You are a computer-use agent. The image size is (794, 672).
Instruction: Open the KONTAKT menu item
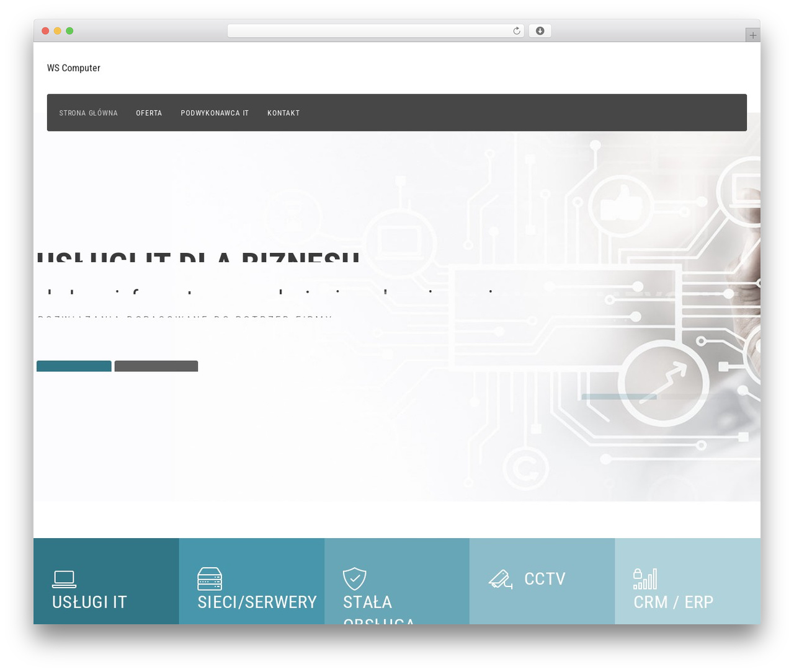pos(283,113)
